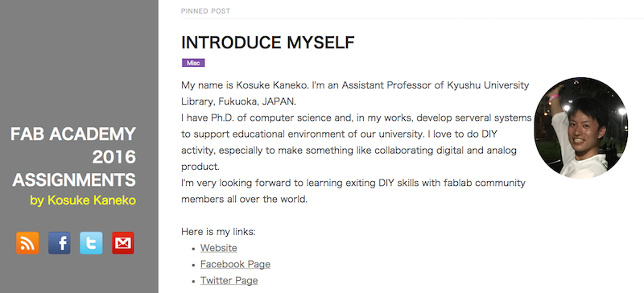Follow the Facebook Page link
The height and width of the screenshot is (293, 644).
235,264
